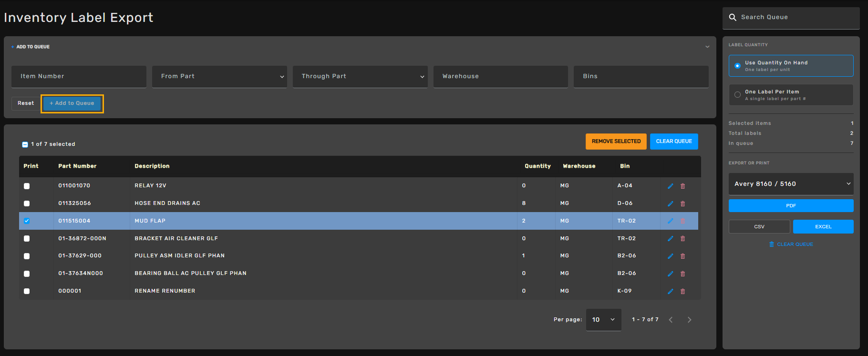Click the Warehouse input field
868x356 pixels.
point(501,76)
